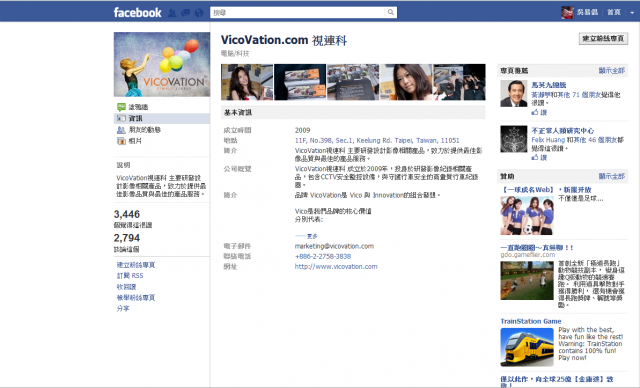Open third photo of boxed devices
Screen dimensions: 640x388
353,82
